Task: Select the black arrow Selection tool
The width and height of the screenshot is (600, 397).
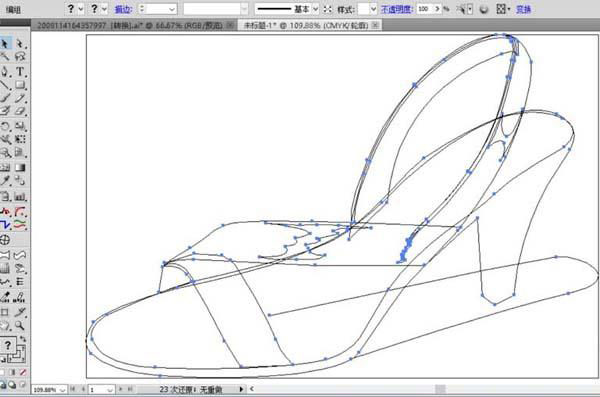Action: (x=5, y=44)
